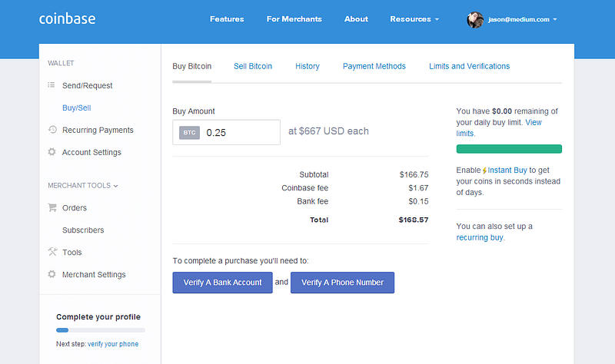Image resolution: width=615 pixels, height=364 pixels.
Task: Click the Coinbase logo
Action: tap(67, 18)
